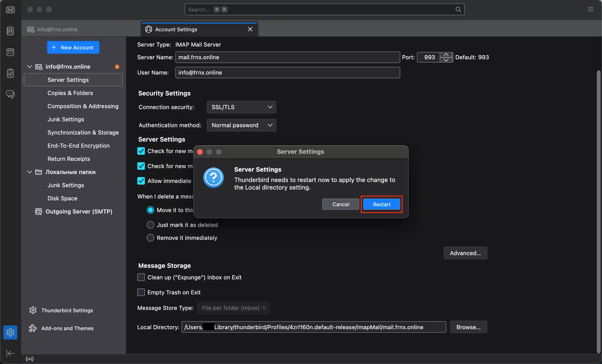Image resolution: width=602 pixels, height=364 pixels.
Task: Click the Локальные папки folder icon
Action: click(39, 172)
